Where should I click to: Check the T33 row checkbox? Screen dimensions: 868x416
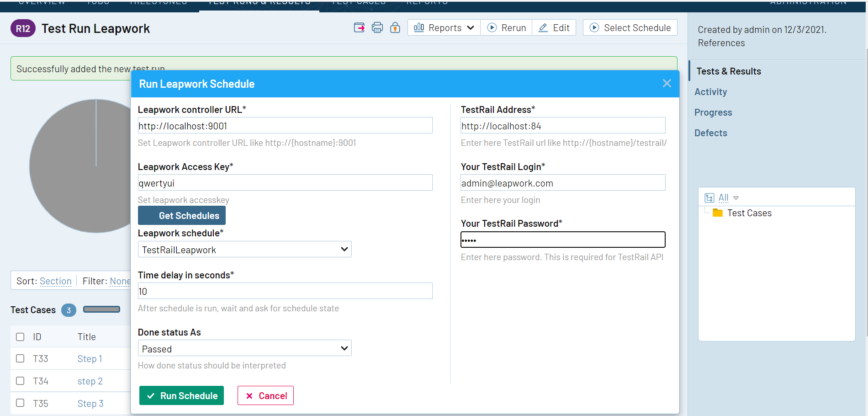20,358
